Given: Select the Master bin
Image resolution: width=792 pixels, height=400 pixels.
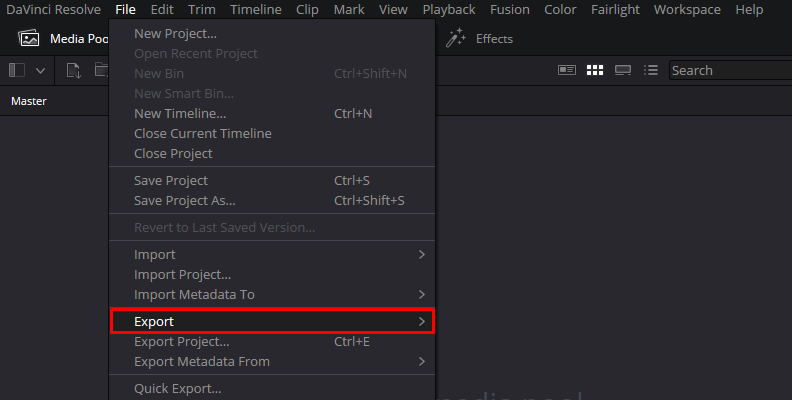Looking at the screenshot, I should [29, 101].
